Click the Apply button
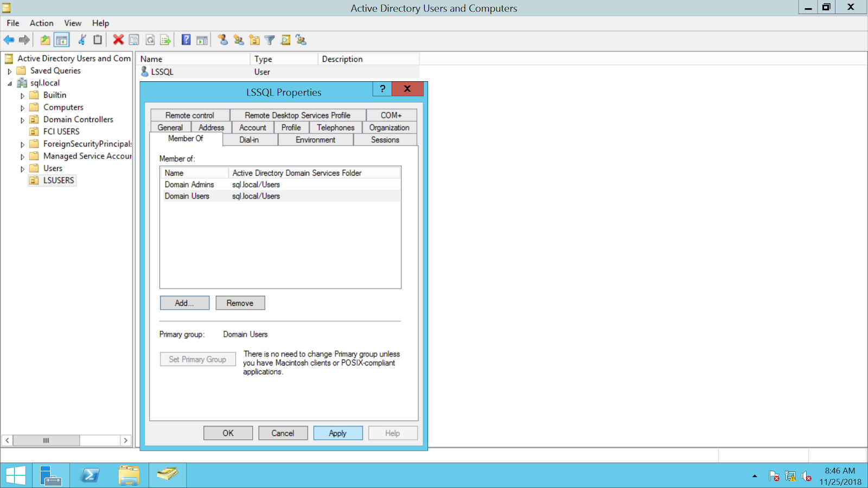 point(337,433)
